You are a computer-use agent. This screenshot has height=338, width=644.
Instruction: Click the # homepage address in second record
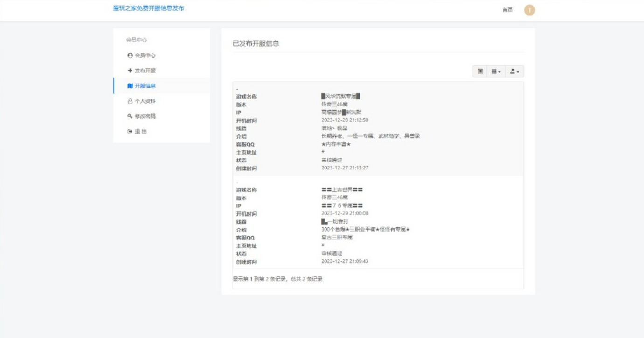323,245
